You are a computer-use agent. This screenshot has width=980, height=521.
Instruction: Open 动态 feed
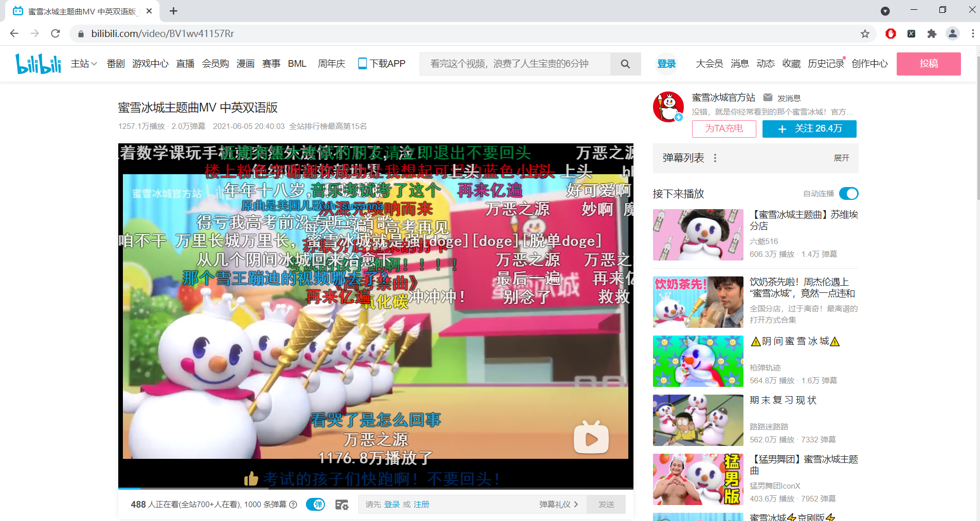click(766, 64)
